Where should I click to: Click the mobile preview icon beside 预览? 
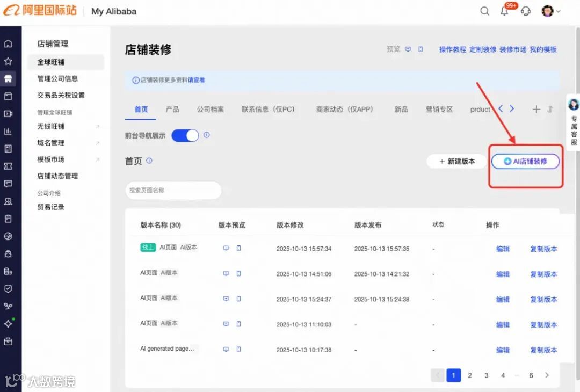(421, 49)
